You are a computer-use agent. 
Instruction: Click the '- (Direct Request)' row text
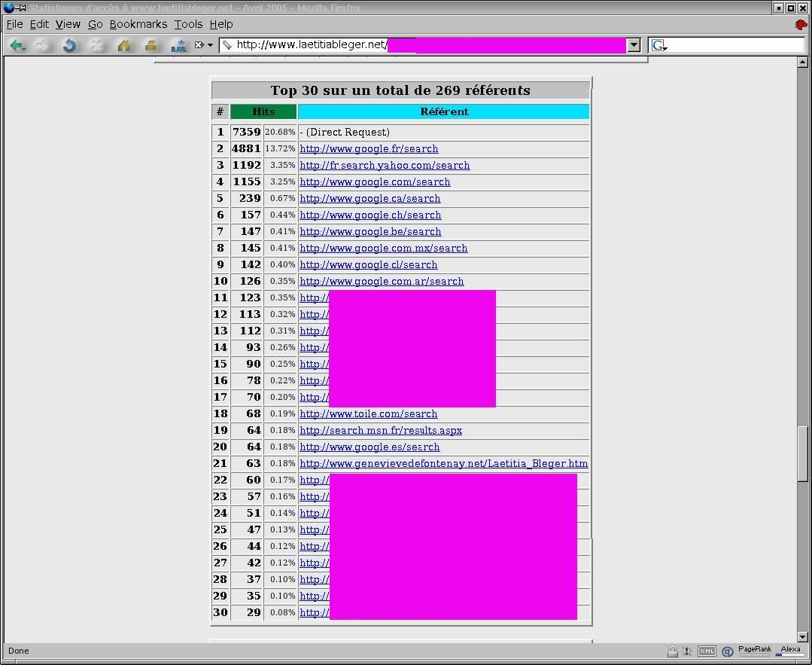click(345, 132)
